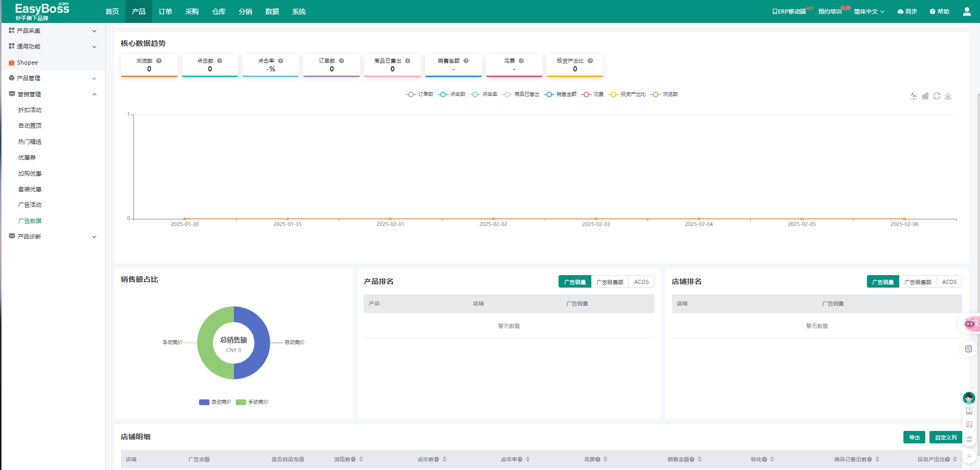Open the 帮助 help icon
Screen dimensions: 980x470
(933, 11)
